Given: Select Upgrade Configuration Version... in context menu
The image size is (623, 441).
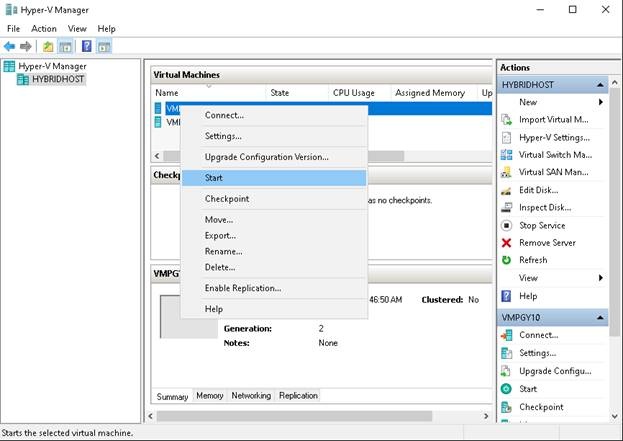Looking at the screenshot, I should point(274,157).
